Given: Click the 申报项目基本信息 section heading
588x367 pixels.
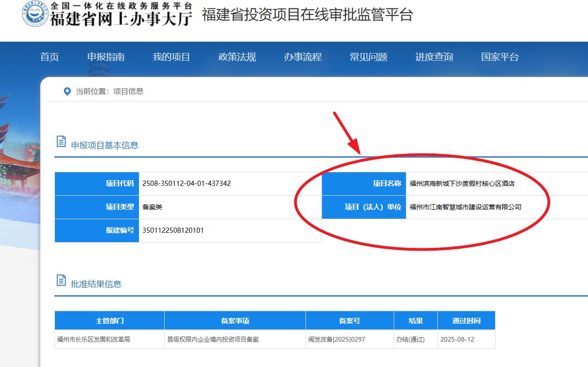Looking at the screenshot, I should [105, 145].
